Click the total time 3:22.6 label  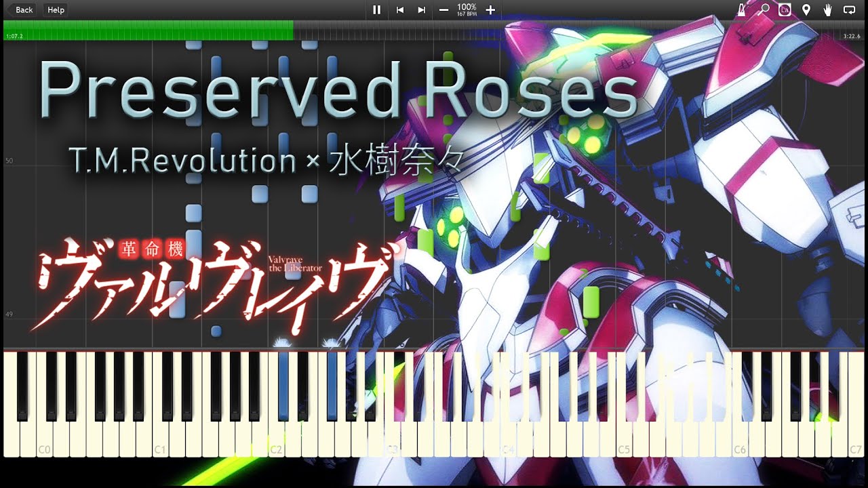pyautogui.click(x=852, y=36)
